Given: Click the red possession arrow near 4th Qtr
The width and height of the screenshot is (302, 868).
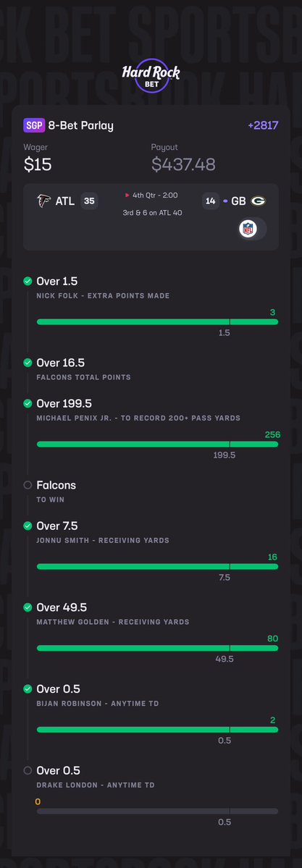Looking at the screenshot, I should tap(127, 195).
